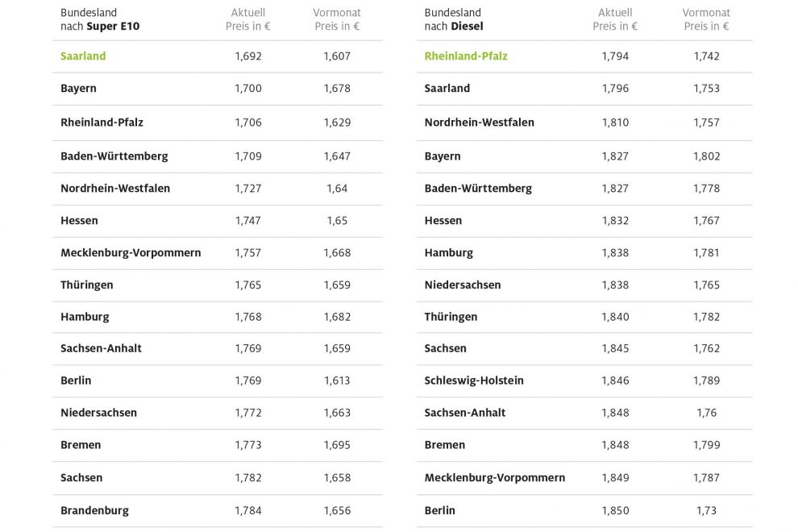Click Niedersachsen in the Diesel table
This screenshot has width=798, height=532.
[x=463, y=285]
